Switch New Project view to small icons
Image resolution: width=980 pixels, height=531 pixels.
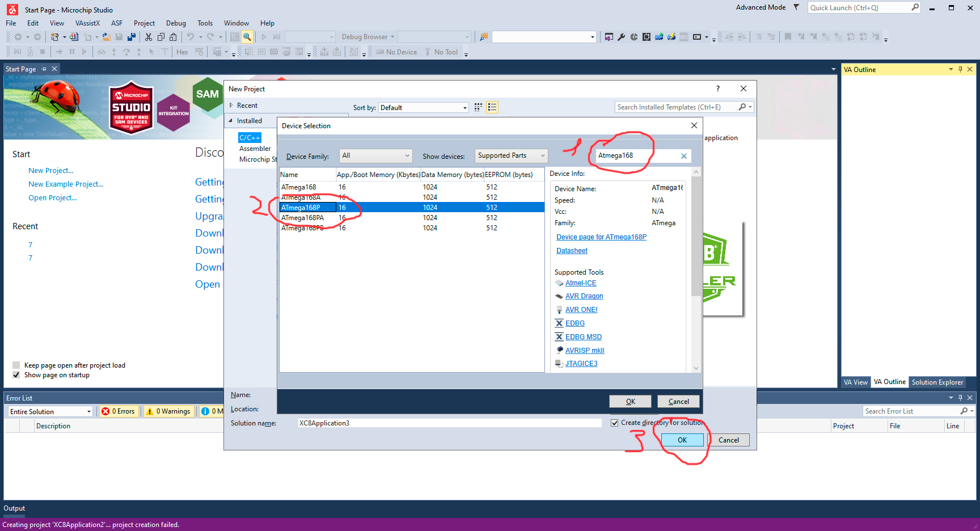click(478, 107)
